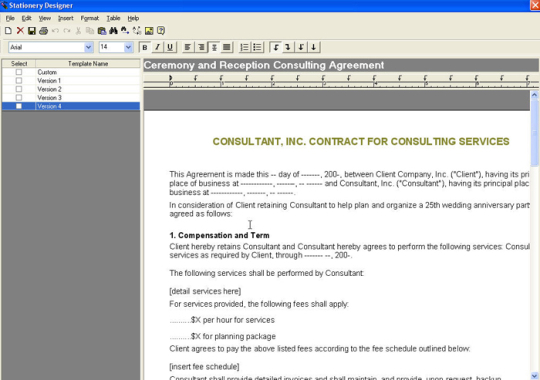
Task: Tick the checkbox for Version 1
Action: click(x=19, y=81)
